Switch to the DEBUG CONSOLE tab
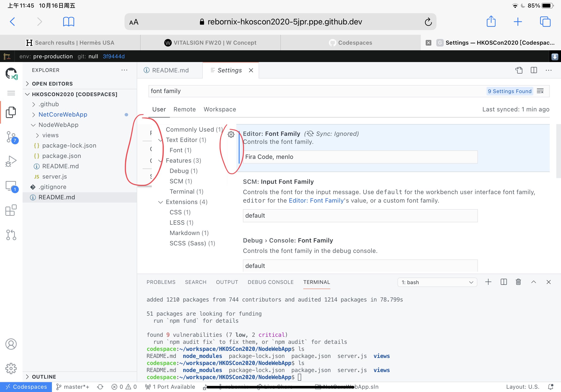Screen dimensions: 561x392 coord(270,282)
